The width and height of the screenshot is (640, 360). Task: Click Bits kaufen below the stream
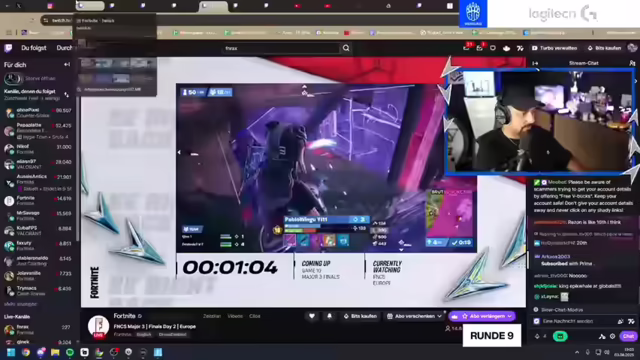360,316
